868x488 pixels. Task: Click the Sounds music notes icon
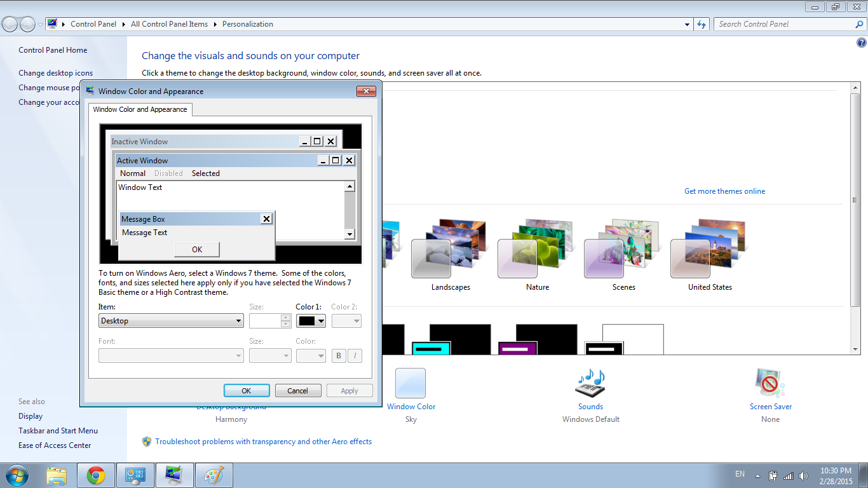[x=590, y=383]
